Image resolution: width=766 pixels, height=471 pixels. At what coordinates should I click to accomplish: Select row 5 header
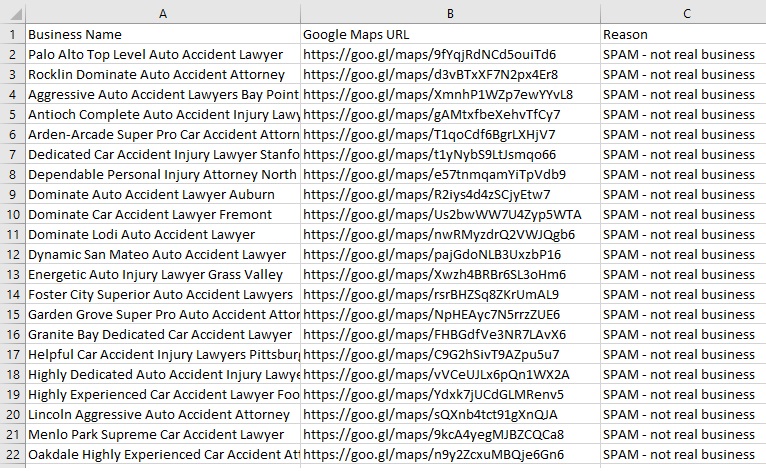(13, 114)
